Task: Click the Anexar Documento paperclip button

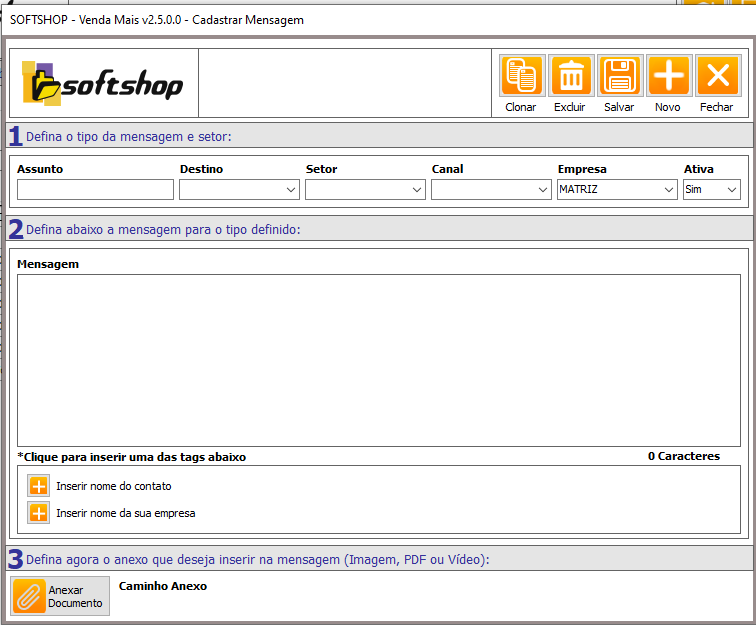Action: tap(60, 597)
